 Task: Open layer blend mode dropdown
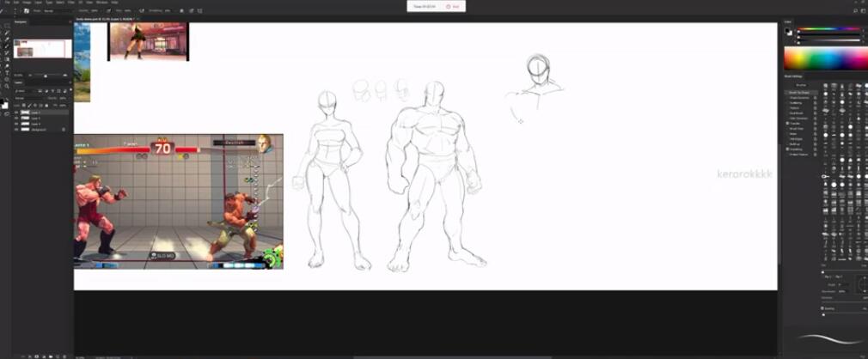(28, 98)
